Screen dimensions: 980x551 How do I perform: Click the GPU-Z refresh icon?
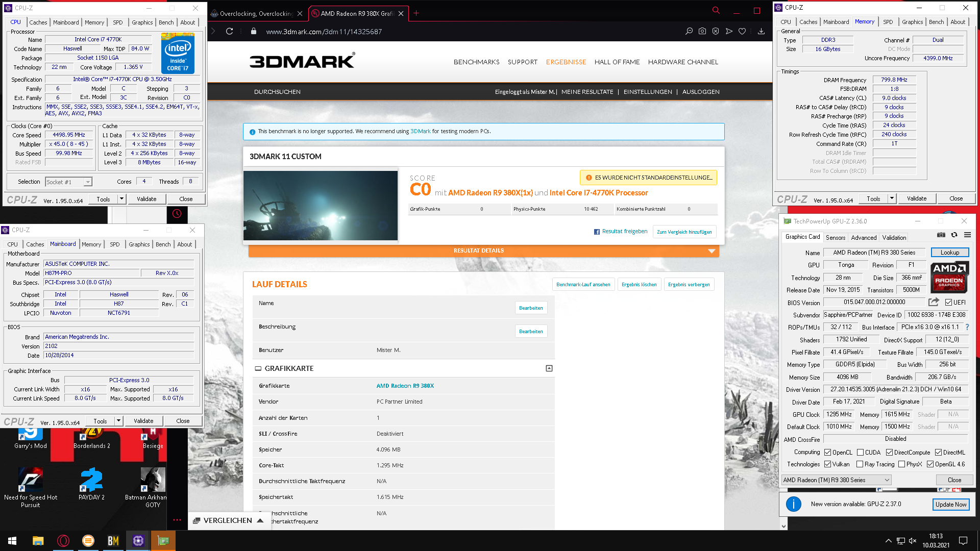[x=954, y=235]
